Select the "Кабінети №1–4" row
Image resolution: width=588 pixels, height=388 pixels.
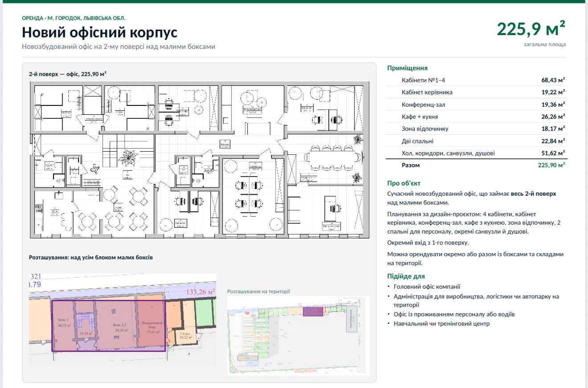coord(477,80)
